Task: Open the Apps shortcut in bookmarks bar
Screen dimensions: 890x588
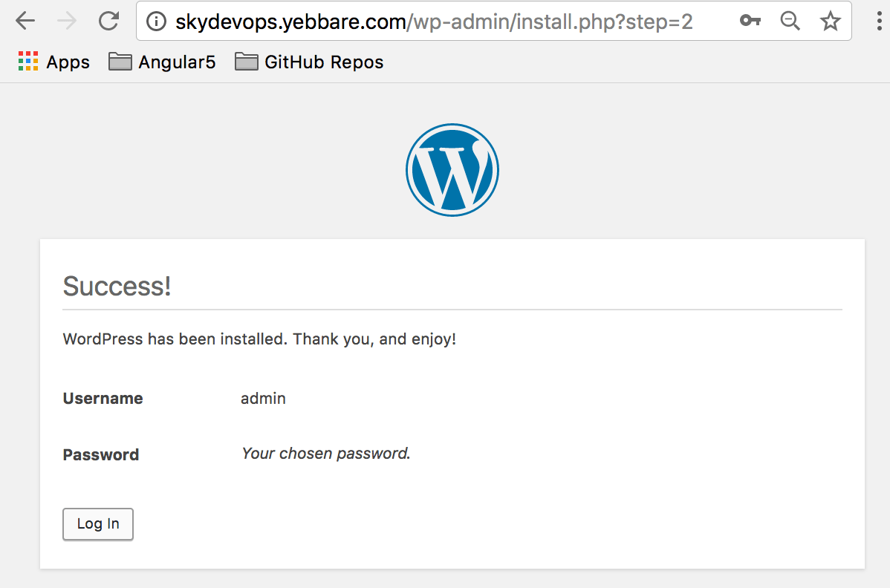Action: click(x=53, y=62)
